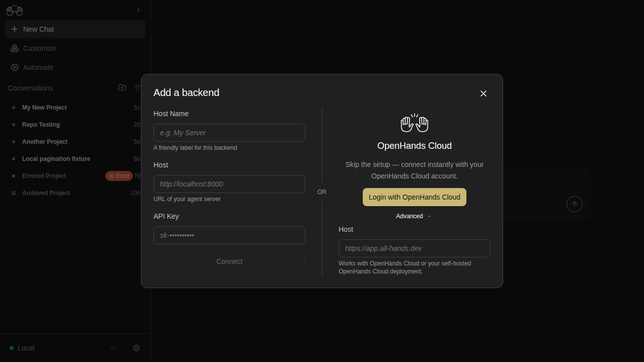Click the Customize icon in sidebar
644x362 pixels.
tap(15, 48)
